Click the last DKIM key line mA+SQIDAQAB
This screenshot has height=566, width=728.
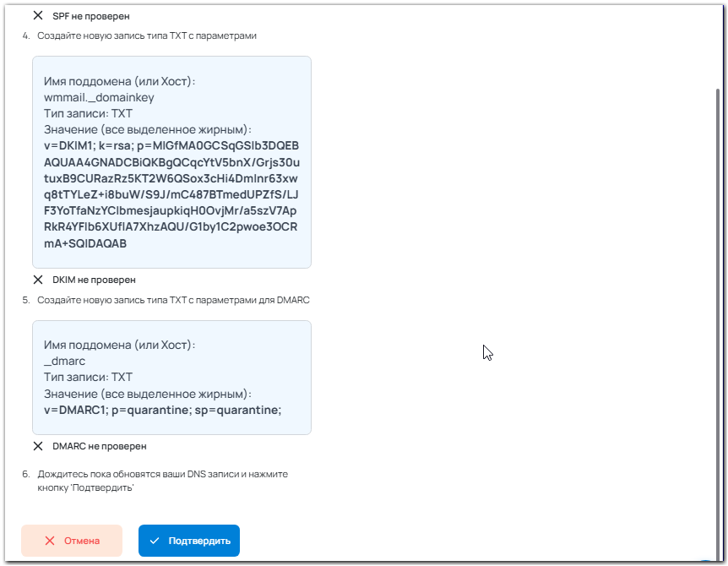pos(85,243)
